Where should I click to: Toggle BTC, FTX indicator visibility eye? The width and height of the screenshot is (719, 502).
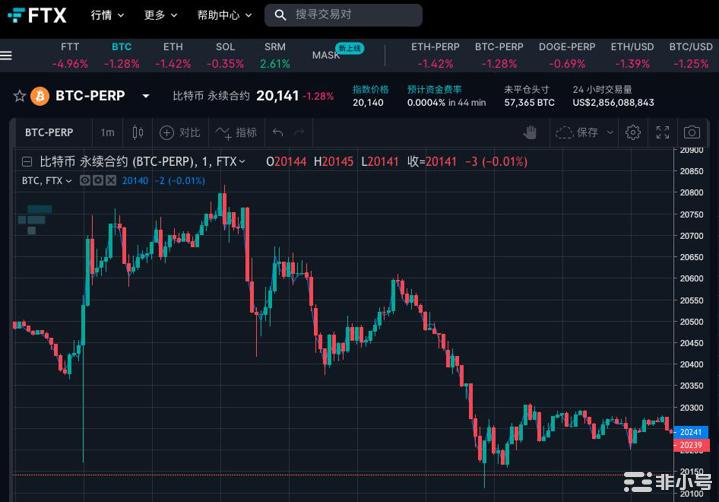85,181
